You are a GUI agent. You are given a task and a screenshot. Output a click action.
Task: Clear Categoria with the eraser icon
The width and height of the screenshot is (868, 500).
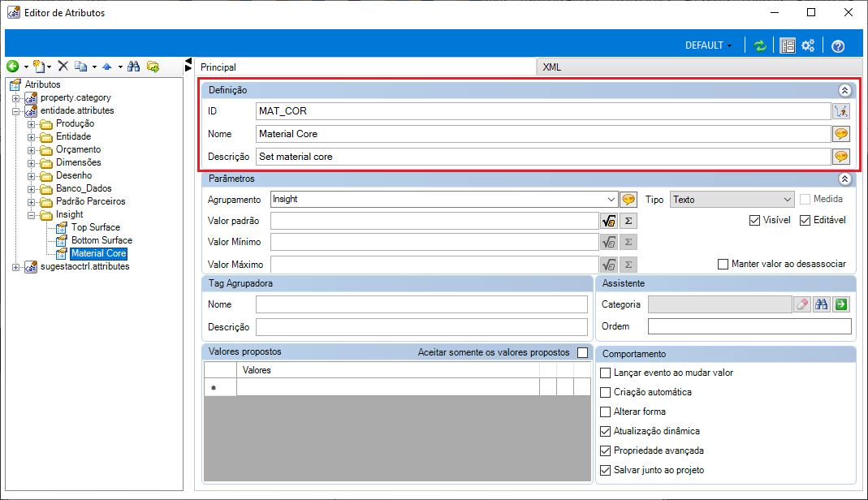pyautogui.click(x=802, y=304)
